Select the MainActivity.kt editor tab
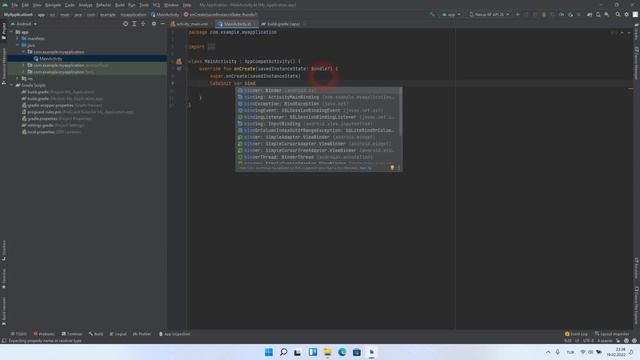The height and width of the screenshot is (360, 640). pyautogui.click(x=237, y=24)
